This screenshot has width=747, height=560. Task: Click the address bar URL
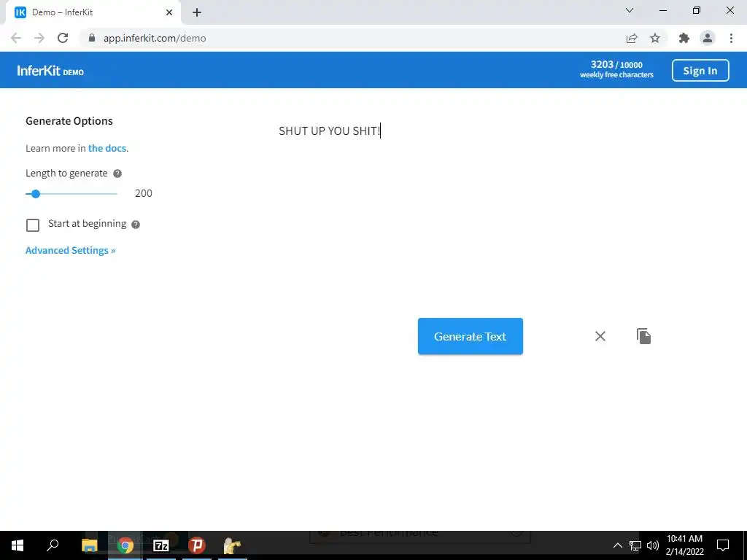point(155,38)
